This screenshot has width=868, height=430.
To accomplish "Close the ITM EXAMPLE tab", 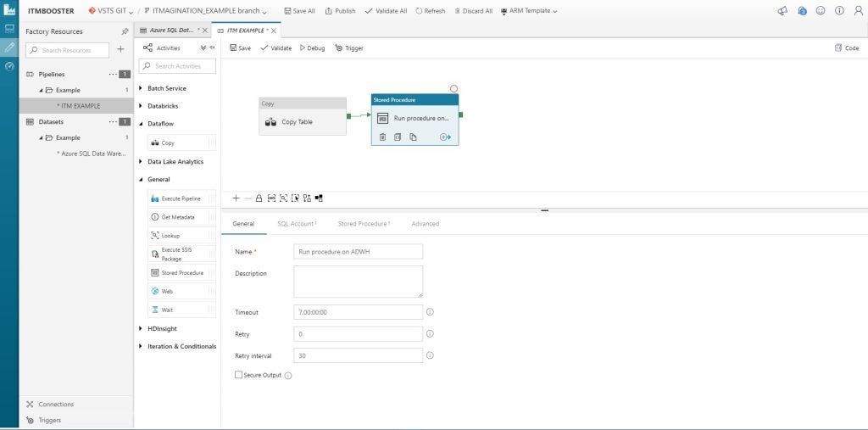I will click(274, 31).
